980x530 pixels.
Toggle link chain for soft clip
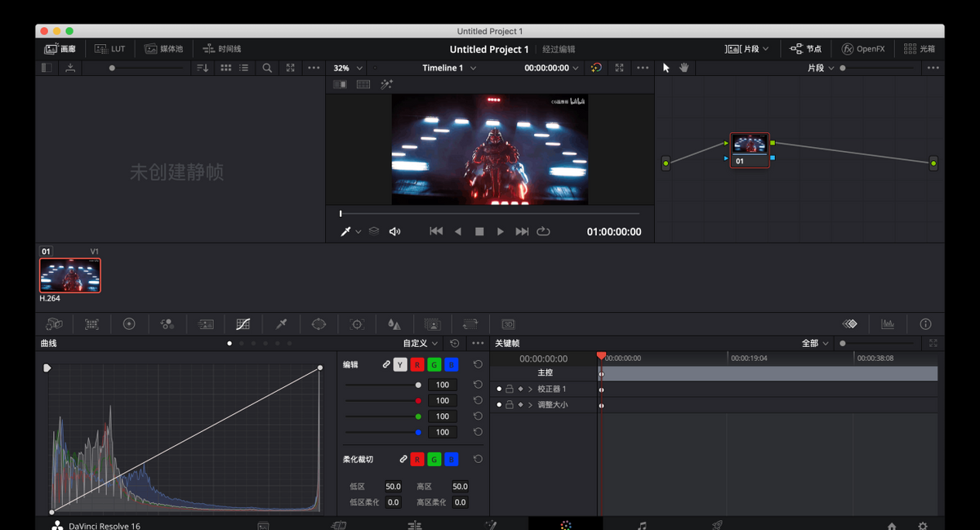point(403,460)
